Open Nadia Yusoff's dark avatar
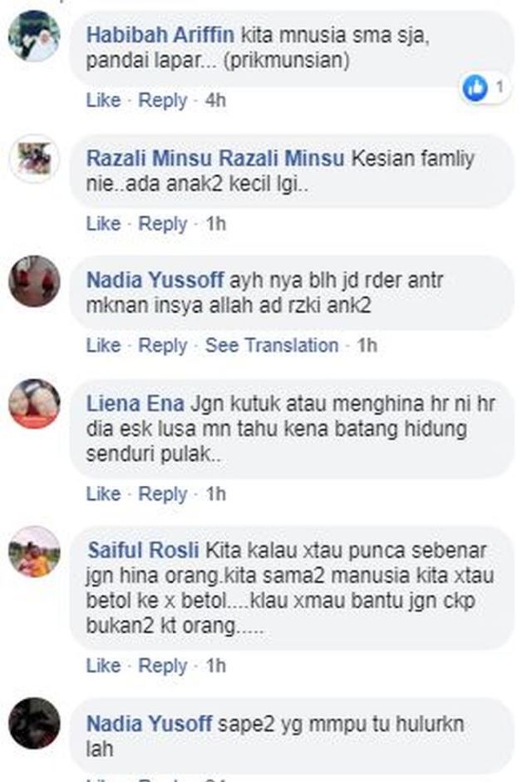The image size is (532, 782). click(x=34, y=723)
